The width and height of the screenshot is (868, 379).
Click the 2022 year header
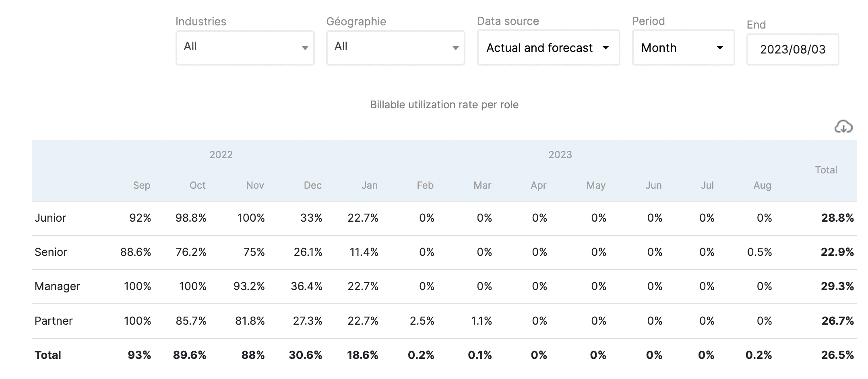[x=221, y=155]
